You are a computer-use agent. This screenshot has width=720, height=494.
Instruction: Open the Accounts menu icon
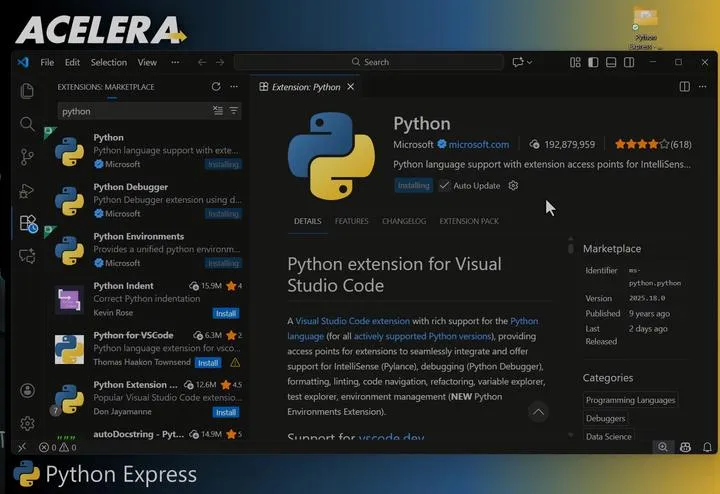click(x=28, y=391)
